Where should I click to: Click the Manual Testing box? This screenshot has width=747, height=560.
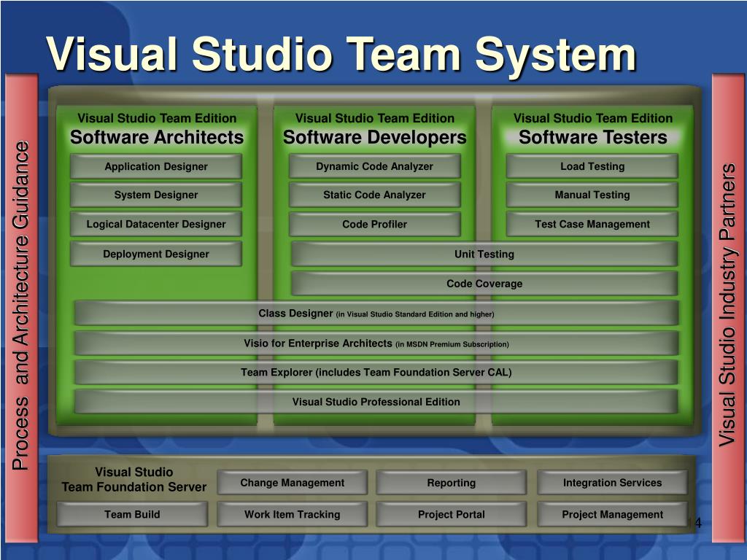pyautogui.click(x=592, y=195)
